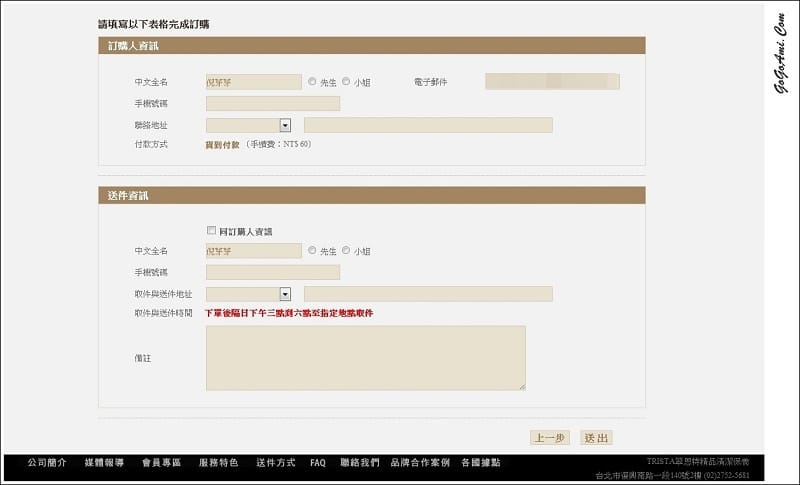Screen dimensions: 800x485
Task: Click the 付款方式 label
Action: [x=151, y=144]
